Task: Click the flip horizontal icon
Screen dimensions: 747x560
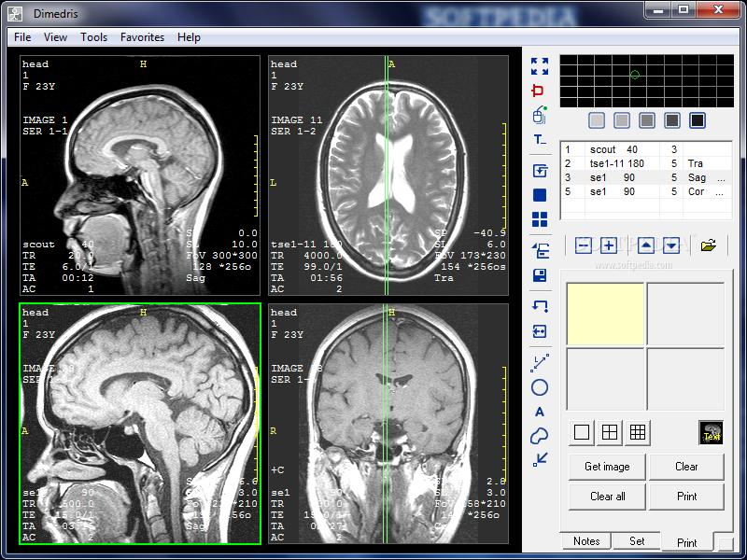Action: click(x=540, y=331)
